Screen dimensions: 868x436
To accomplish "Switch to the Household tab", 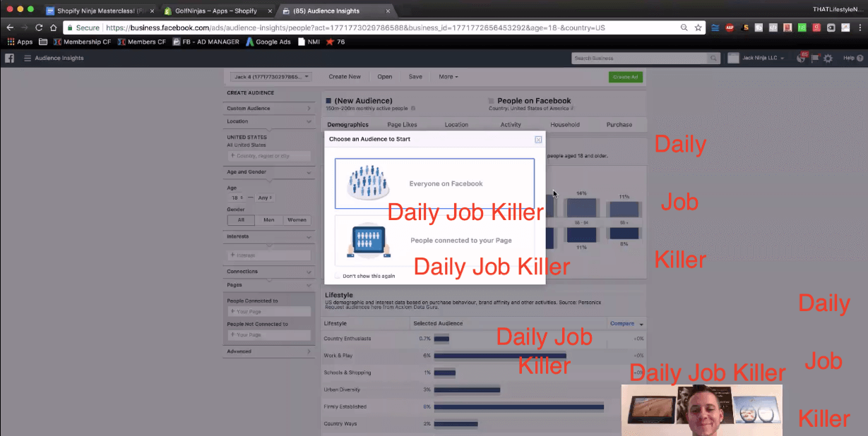I will coord(565,125).
